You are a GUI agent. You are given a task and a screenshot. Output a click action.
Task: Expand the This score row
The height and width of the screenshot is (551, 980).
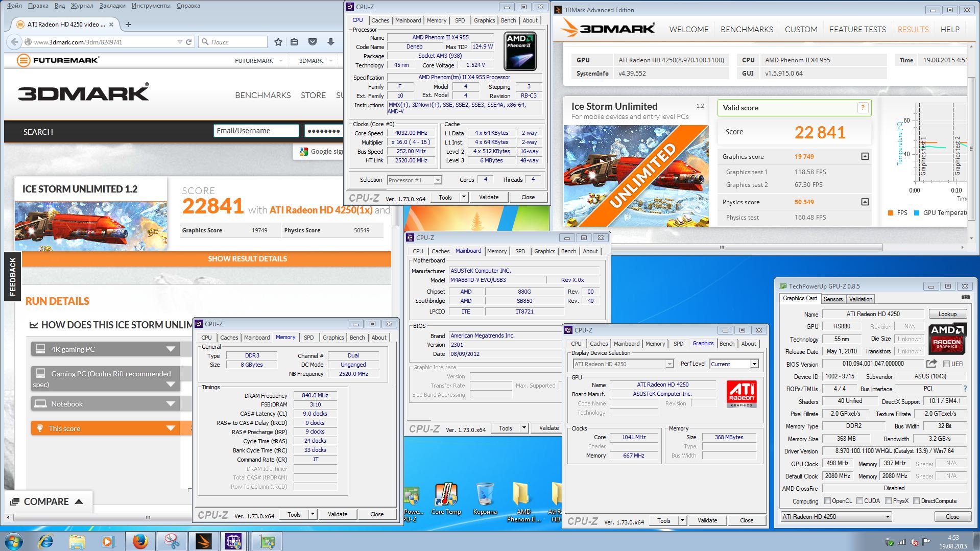click(105, 428)
